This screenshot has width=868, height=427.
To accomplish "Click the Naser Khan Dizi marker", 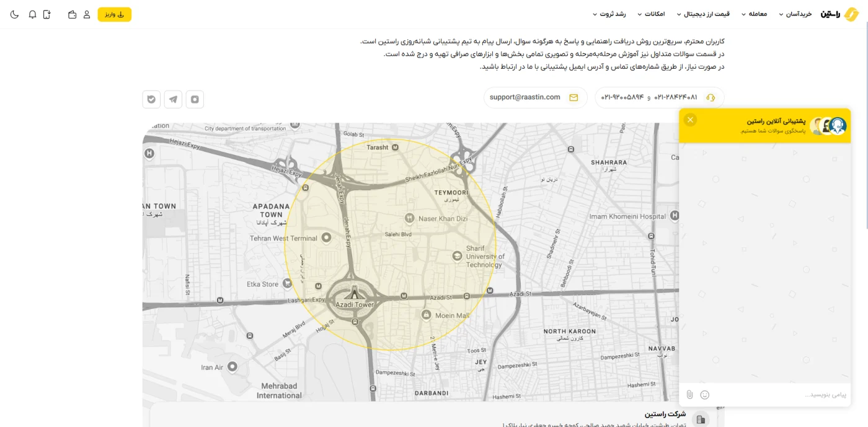I will point(409,218).
